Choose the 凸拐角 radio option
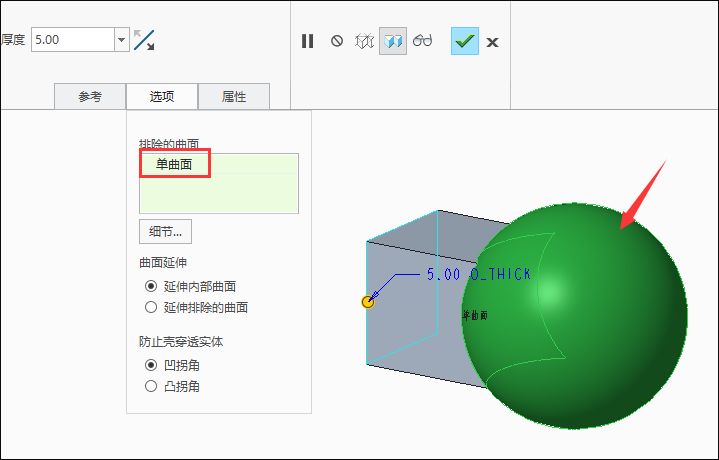The width and height of the screenshot is (719, 460). 151,386
